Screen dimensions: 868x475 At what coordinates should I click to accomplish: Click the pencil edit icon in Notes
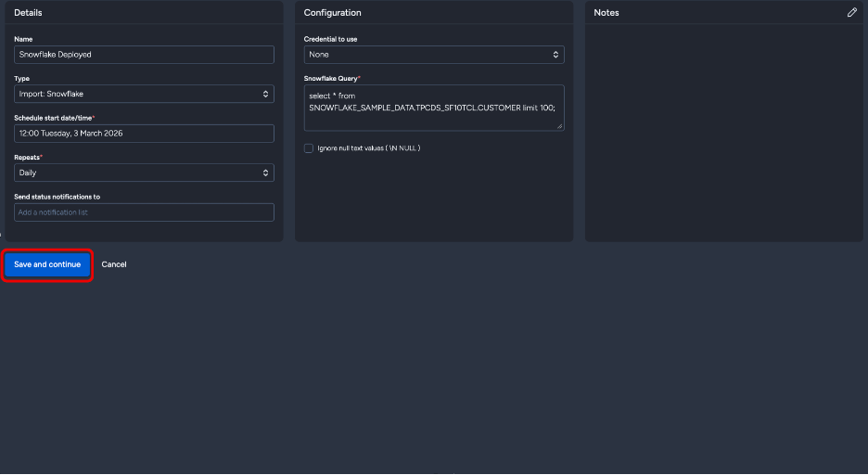tap(851, 13)
